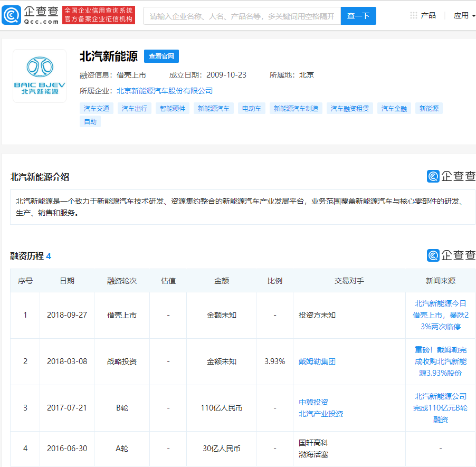Image resolution: width=476 pixels, height=467 pixels.
Task: Focus the company name search field
Action: point(242,16)
